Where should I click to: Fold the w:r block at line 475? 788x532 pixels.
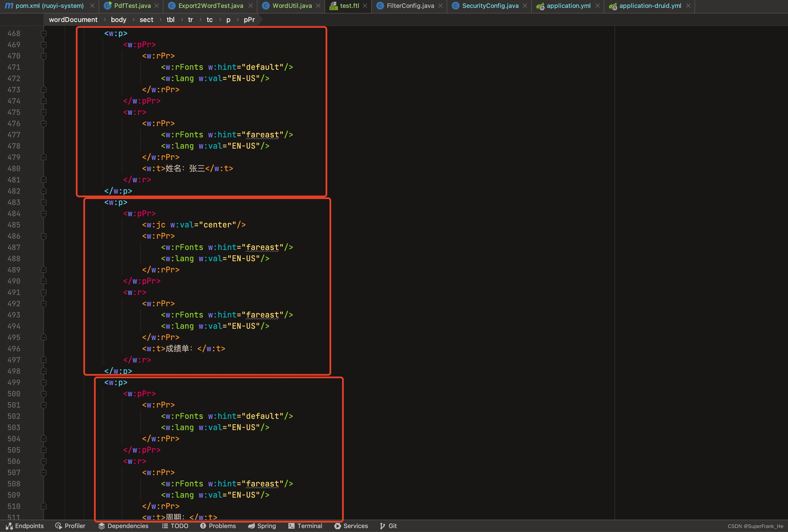point(44,112)
